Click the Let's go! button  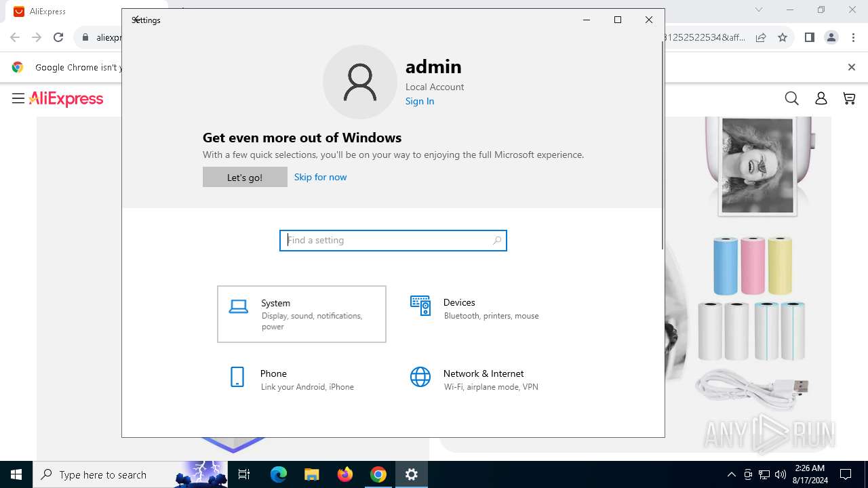click(x=245, y=177)
